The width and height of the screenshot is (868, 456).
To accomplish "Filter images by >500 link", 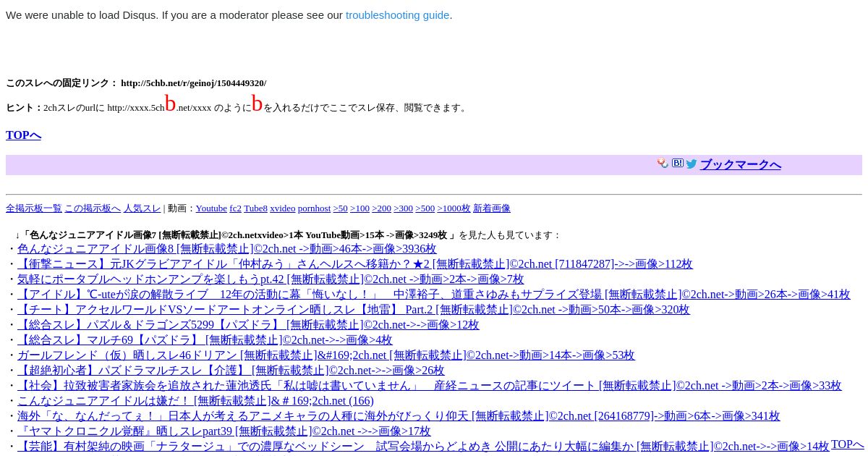I will (425, 208).
